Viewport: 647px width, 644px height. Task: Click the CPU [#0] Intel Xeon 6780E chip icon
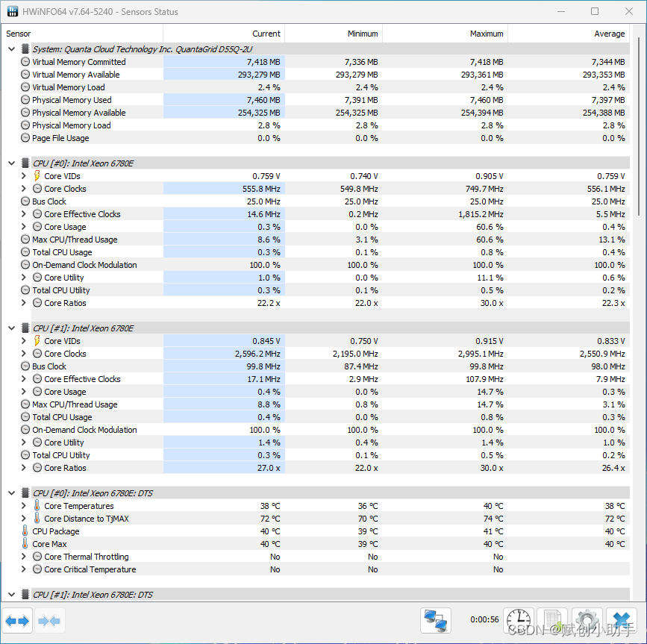click(25, 163)
